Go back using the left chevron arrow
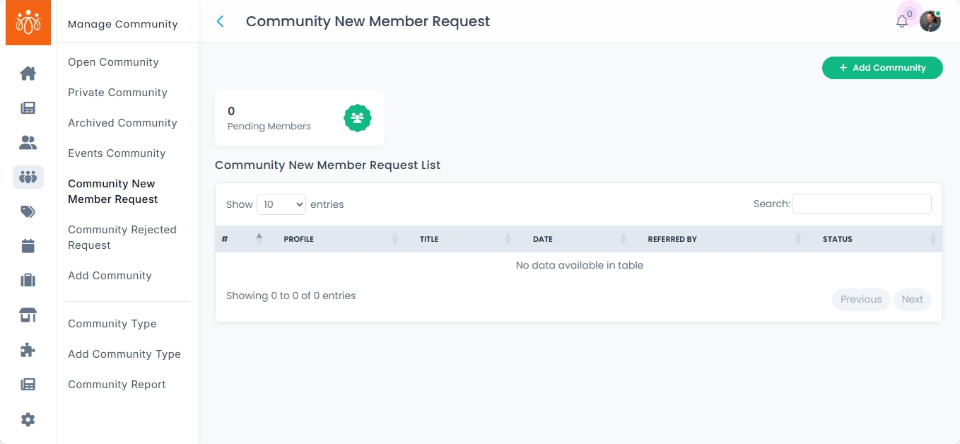 click(x=221, y=21)
